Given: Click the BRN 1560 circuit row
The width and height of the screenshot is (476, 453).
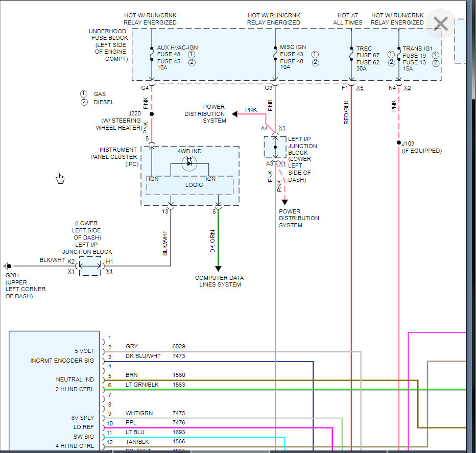Looking at the screenshot, I should point(155,375).
